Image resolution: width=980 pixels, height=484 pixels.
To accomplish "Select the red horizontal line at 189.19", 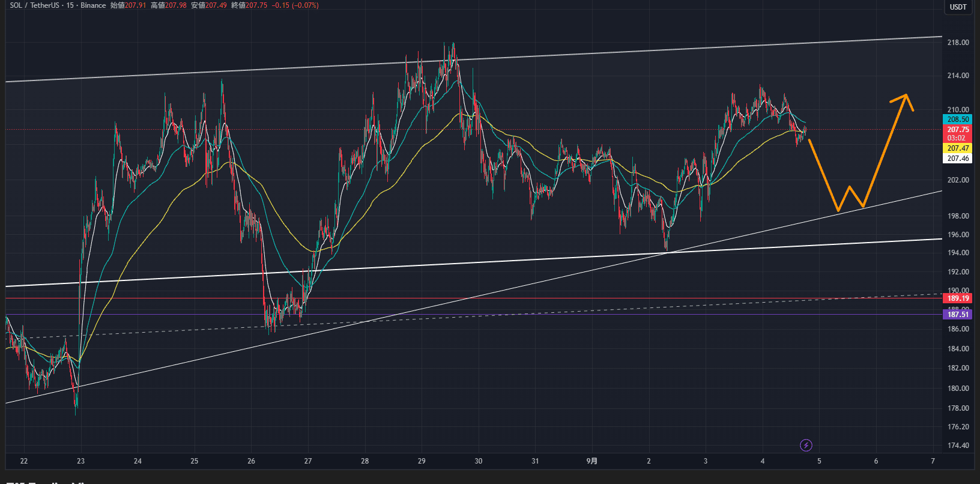I will (420, 298).
